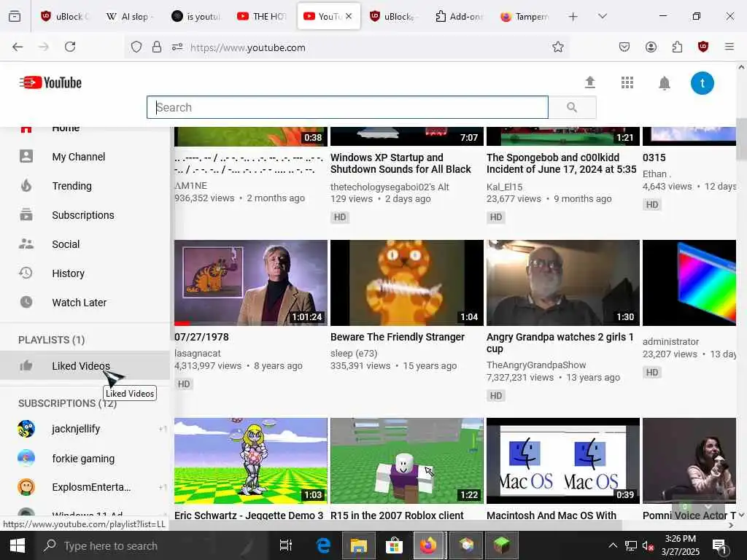
Task: Click the lasagnacat channel name
Action: click(198, 354)
